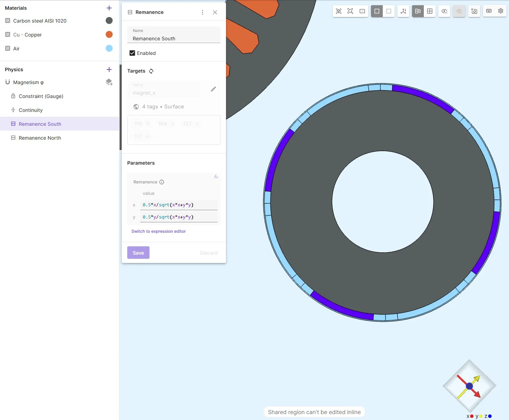Click Switch to expression editor link
The image size is (509, 420).
click(x=159, y=231)
